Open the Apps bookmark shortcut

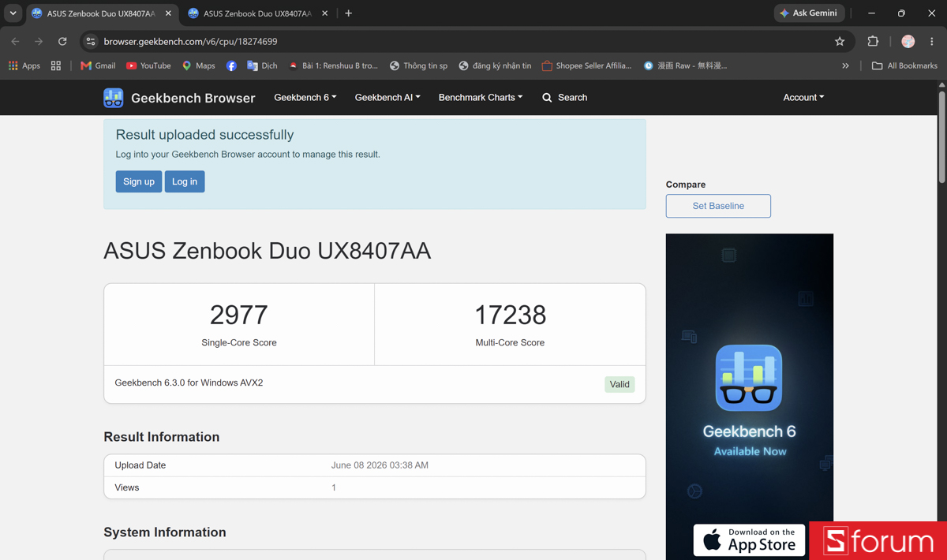point(24,65)
